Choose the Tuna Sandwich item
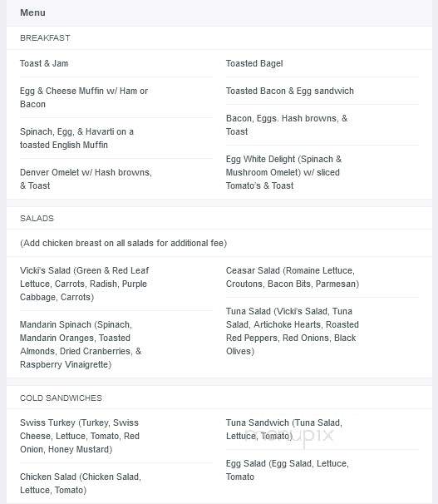The height and width of the screenshot is (504, 438). coord(284,429)
